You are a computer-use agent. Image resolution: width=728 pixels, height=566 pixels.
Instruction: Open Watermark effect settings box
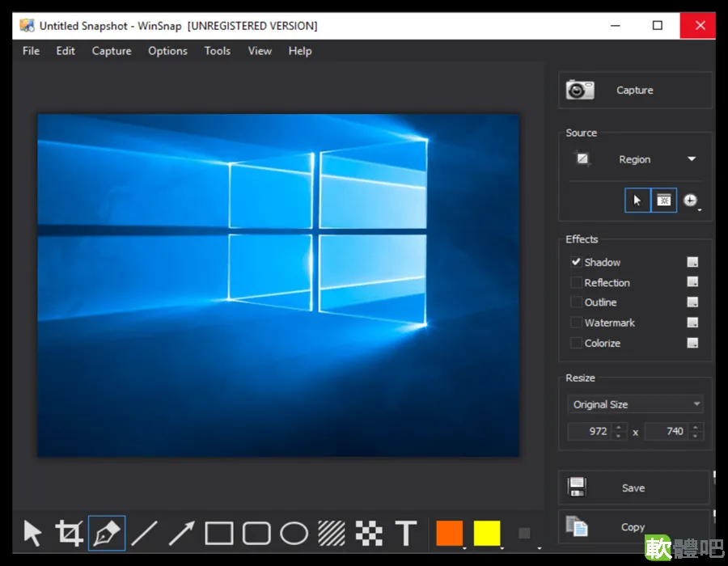click(692, 323)
